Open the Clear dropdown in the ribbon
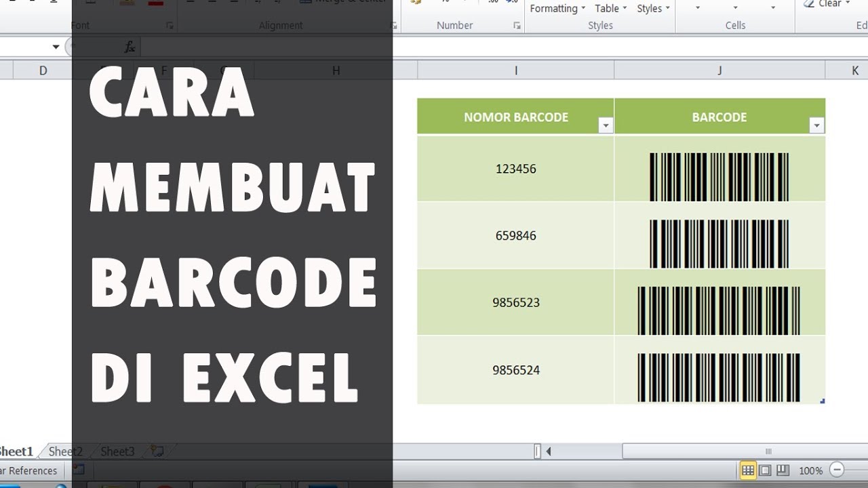 pos(826,4)
